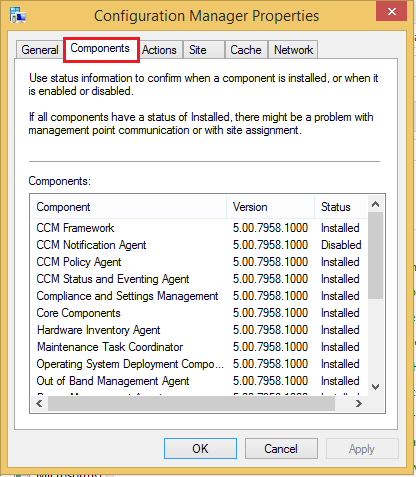
Task: Click the vertical scrollbar thumb
Action: [x=376, y=255]
